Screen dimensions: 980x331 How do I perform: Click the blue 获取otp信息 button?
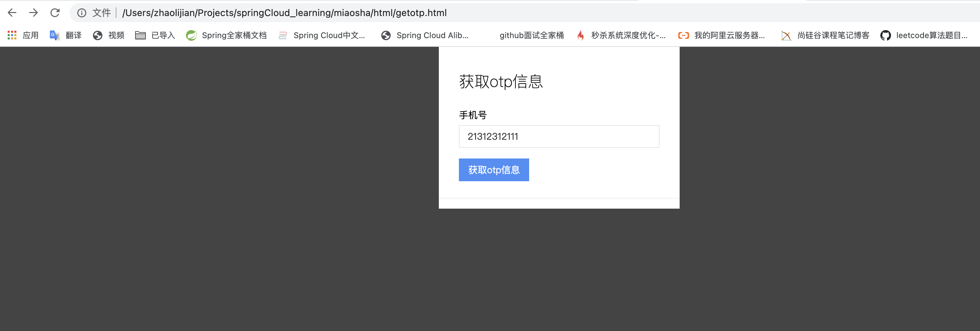pos(494,170)
